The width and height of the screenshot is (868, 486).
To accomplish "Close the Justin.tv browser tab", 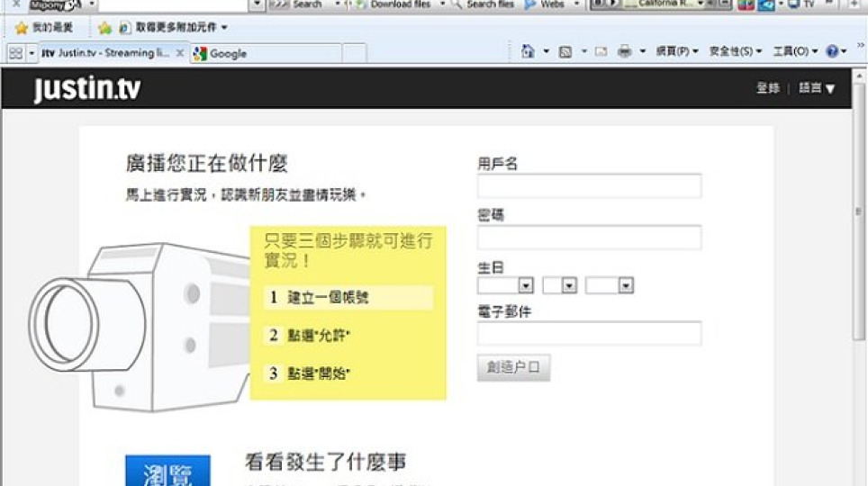I will click(179, 54).
